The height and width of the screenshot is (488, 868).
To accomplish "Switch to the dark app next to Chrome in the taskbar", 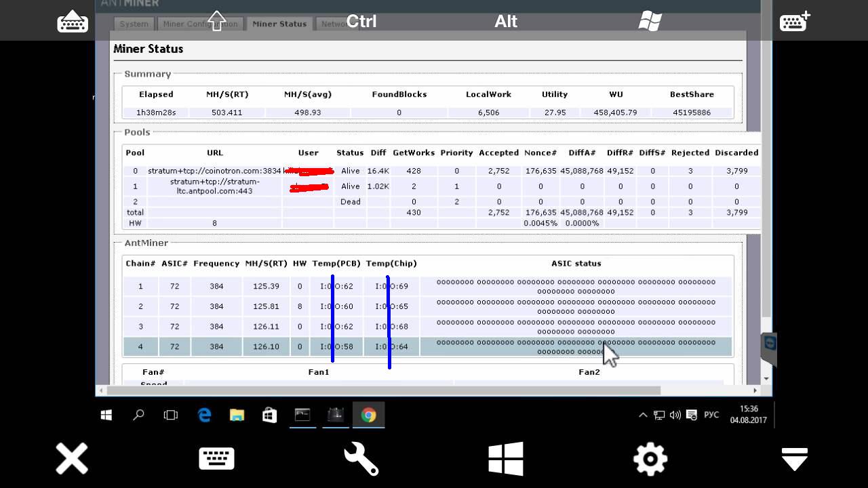I will (x=336, y=415).
